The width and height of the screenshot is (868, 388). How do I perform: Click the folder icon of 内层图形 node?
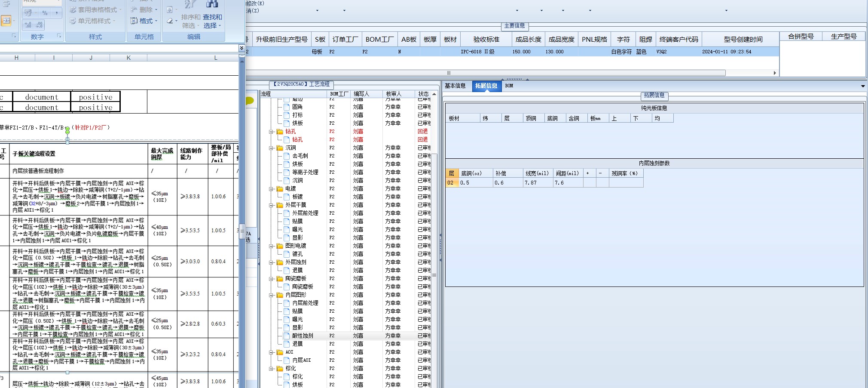(x=280, y=295)
